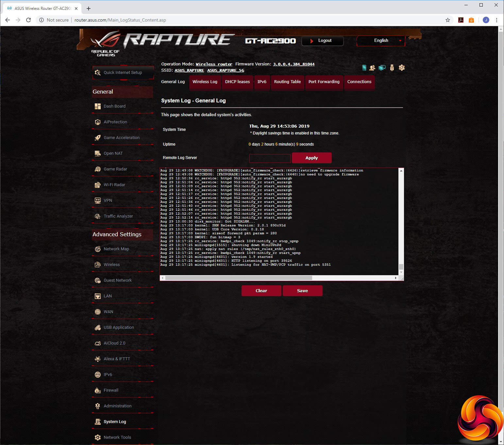Image resolution: width=504 pixels, height=445 pixels.
Task: Open the guest network users status icon
Action: 372,68
